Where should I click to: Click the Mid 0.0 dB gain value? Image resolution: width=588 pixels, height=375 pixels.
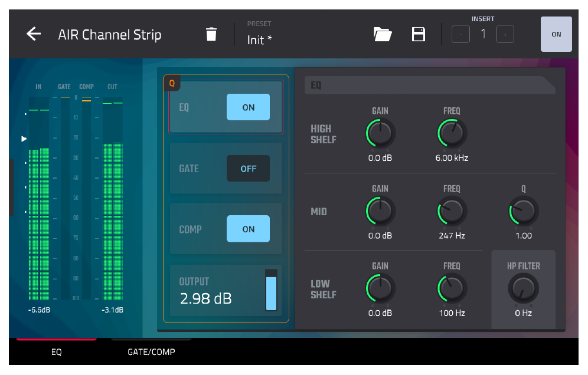[380, 236]
